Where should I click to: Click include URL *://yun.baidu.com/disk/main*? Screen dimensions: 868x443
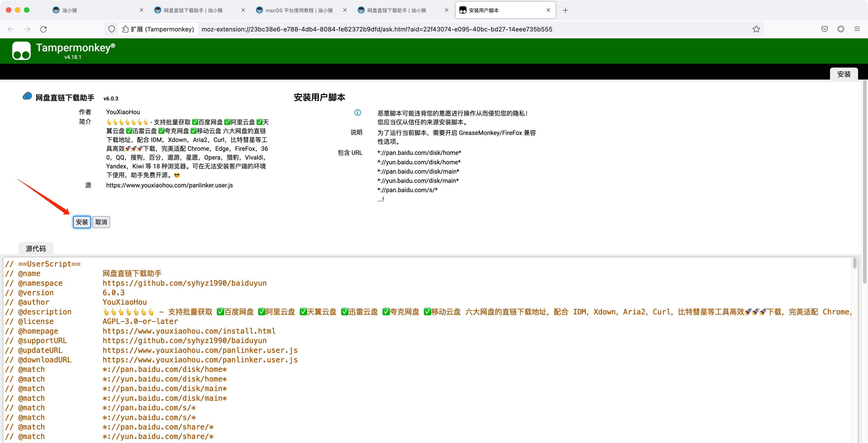418,181
